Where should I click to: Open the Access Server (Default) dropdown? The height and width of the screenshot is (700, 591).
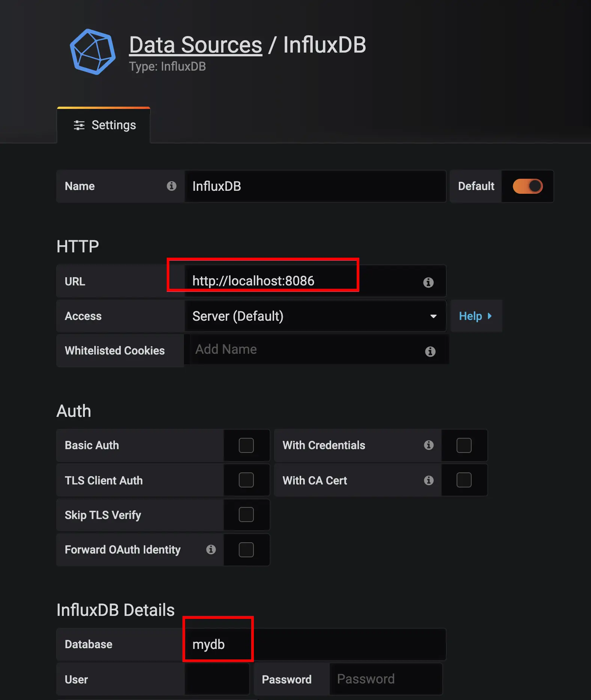coord(315,316)
